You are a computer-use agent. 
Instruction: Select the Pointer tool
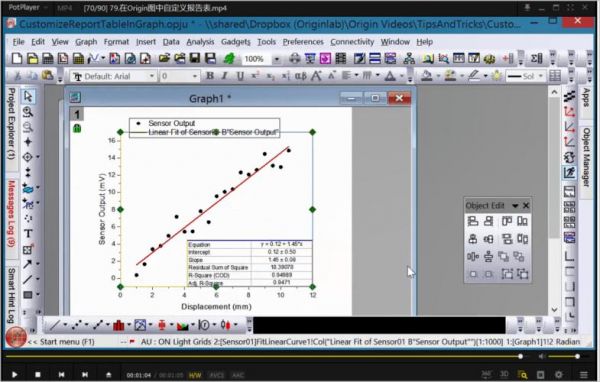click(x=28, y=96)
